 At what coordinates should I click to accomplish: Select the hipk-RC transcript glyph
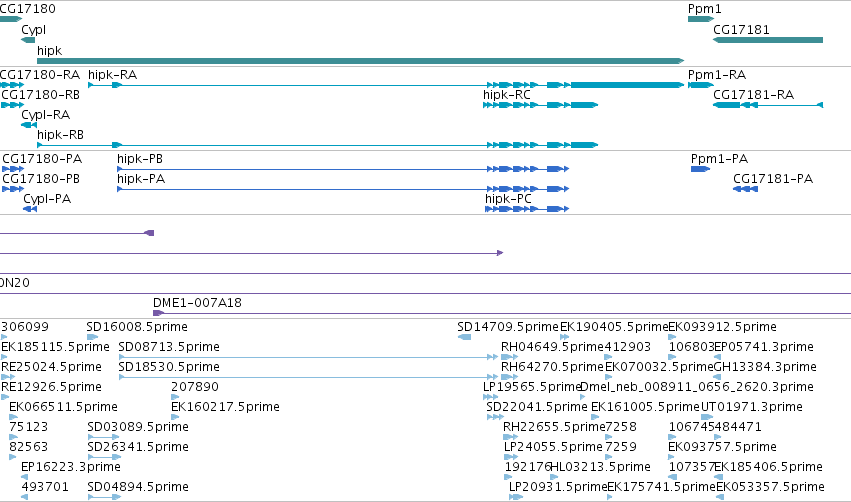tap(541, 105)
